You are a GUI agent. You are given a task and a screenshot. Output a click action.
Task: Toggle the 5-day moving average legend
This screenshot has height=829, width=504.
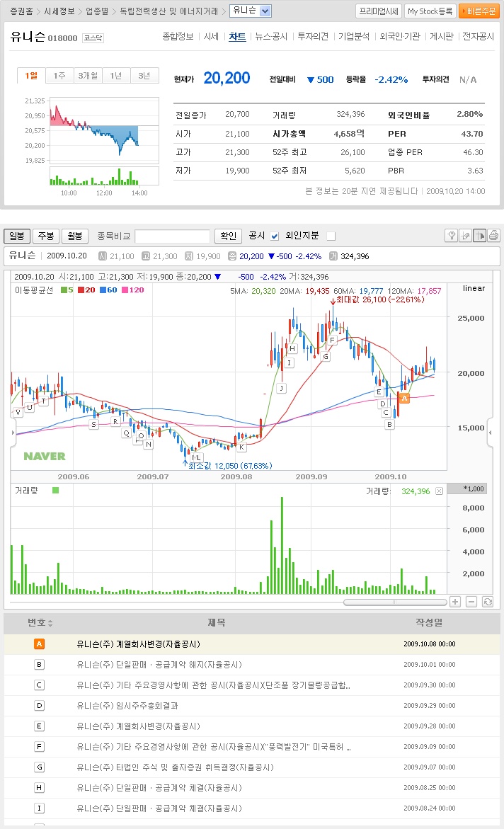[x=67, y=290]
